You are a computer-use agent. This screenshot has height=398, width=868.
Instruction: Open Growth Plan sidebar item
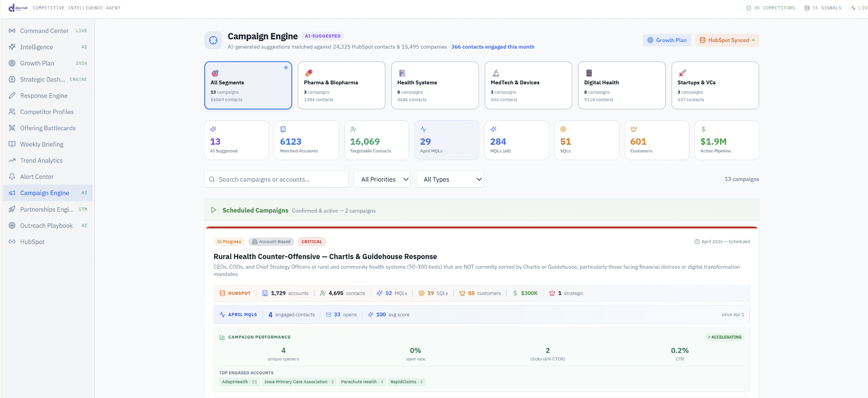(x=48, y=63)
